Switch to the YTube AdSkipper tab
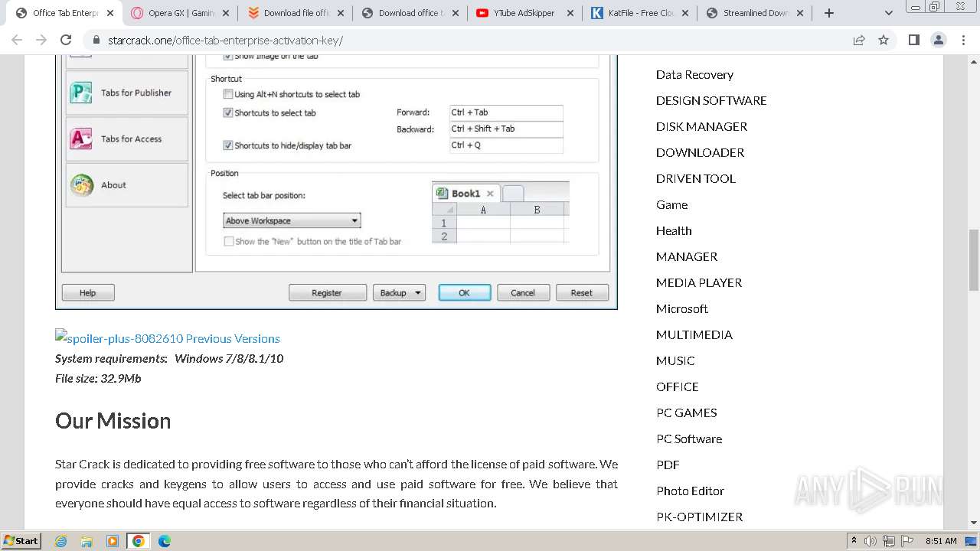 tap(524, 13)
